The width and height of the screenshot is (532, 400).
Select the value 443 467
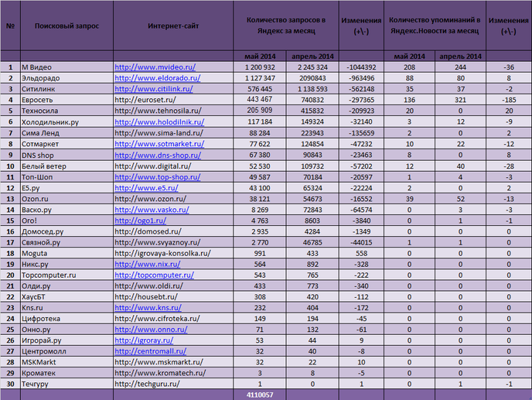(x=260, y=100)
